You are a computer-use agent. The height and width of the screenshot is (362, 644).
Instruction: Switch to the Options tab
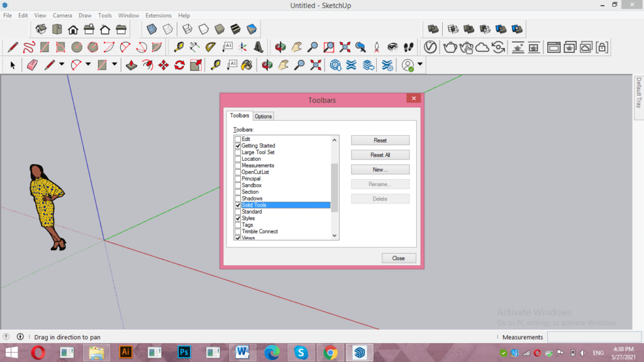(x=263, y=116)
